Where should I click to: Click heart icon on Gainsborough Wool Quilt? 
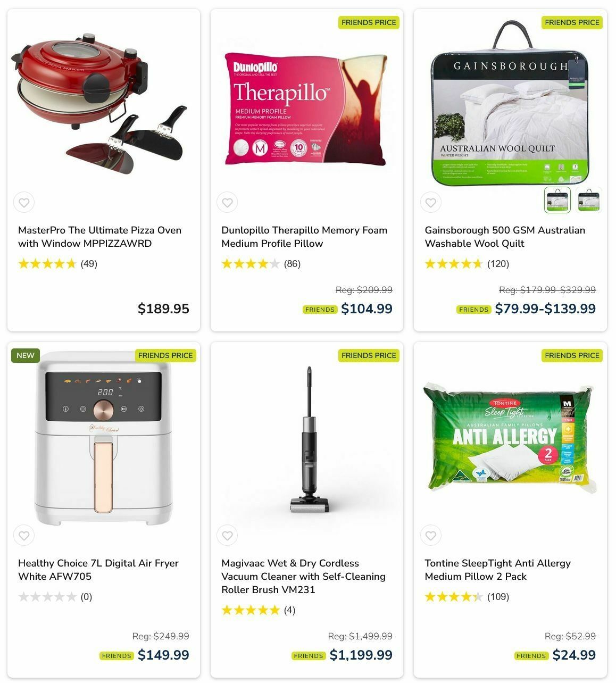pos(431,203)
